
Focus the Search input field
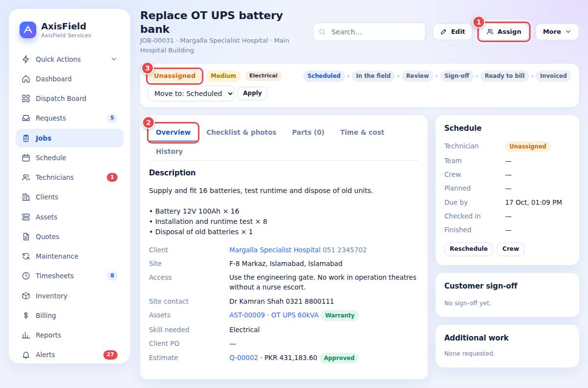point(369,32)
